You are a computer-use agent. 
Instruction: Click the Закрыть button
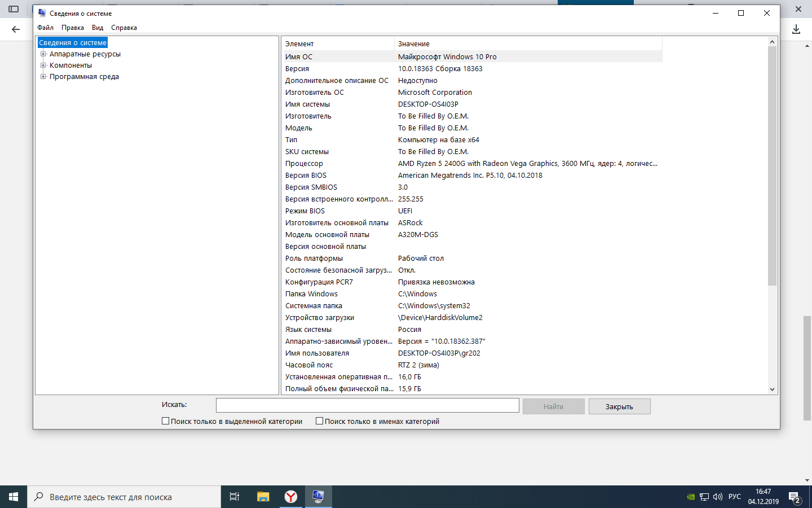[x=619, y=406]
